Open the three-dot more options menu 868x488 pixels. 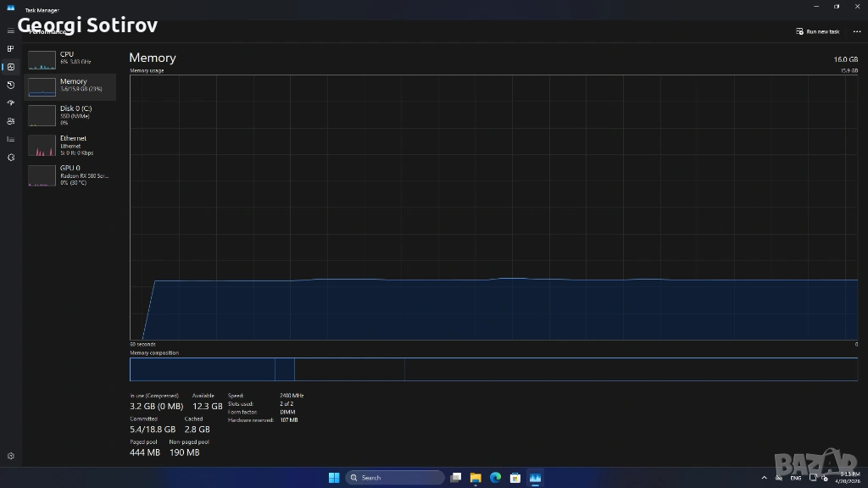coord(856,31)
